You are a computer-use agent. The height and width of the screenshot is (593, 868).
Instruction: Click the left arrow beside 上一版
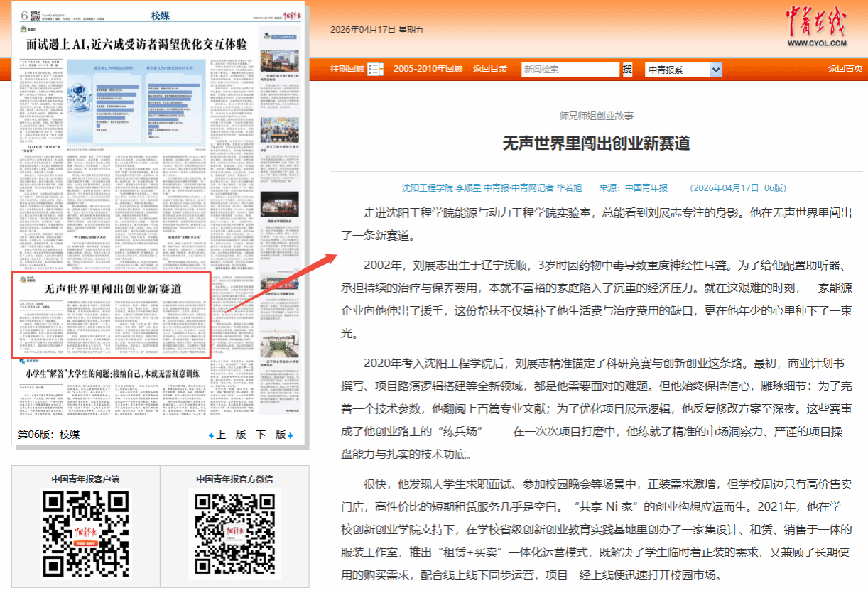pyautogui.click(x=211, y=435)
